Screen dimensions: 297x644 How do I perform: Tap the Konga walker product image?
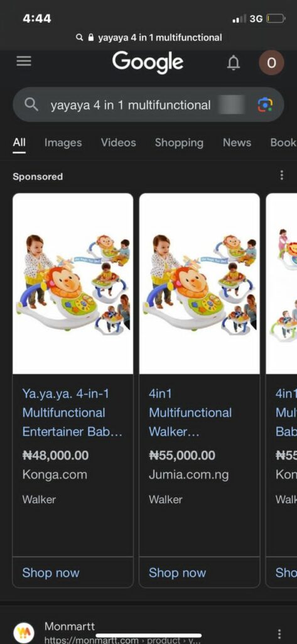point(73,284)
